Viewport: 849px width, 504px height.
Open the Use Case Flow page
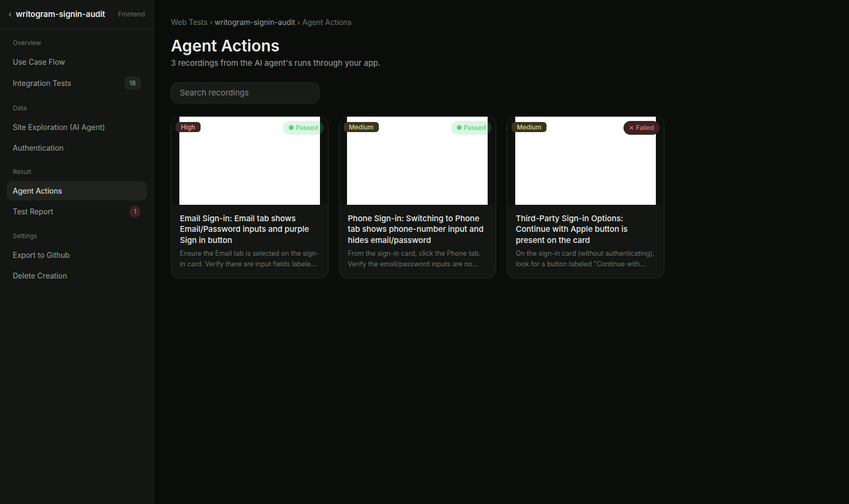[x=76, y=62]
